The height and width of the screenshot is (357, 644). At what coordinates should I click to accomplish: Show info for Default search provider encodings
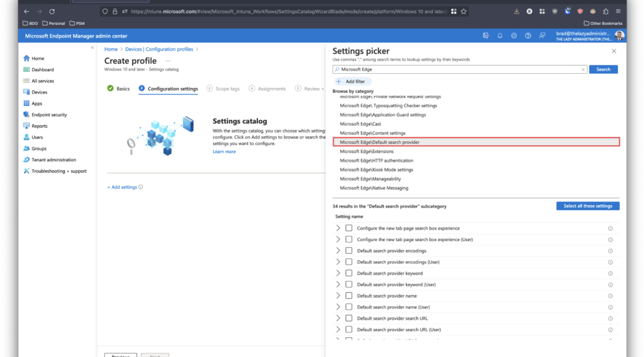[610, 251]
